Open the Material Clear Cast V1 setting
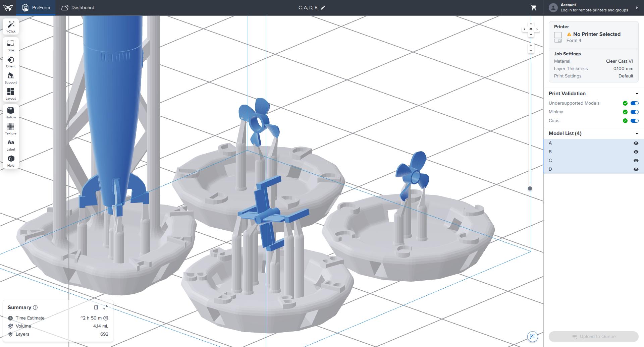644x347 pixels. click(x=593, y=61)
